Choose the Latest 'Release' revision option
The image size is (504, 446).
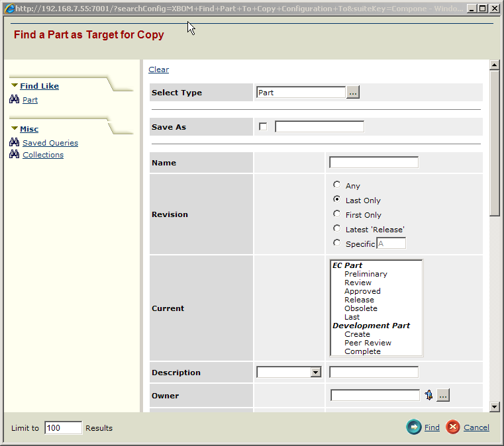coord(337,229)
